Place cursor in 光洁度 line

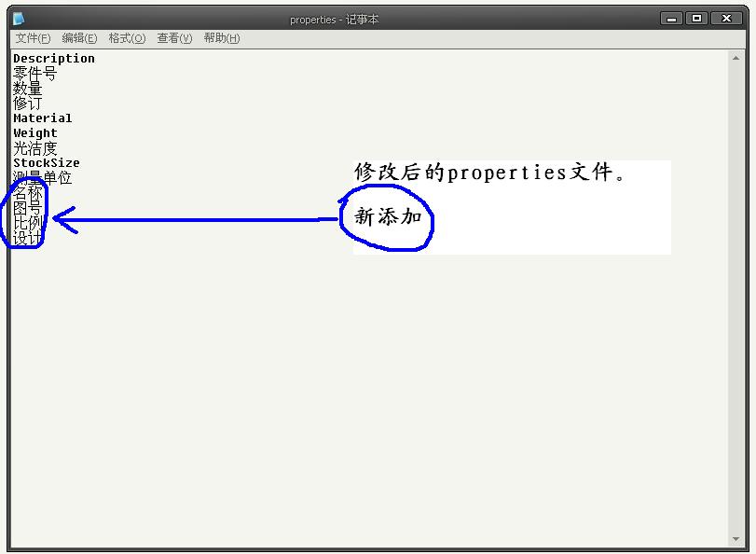(34, 148)
